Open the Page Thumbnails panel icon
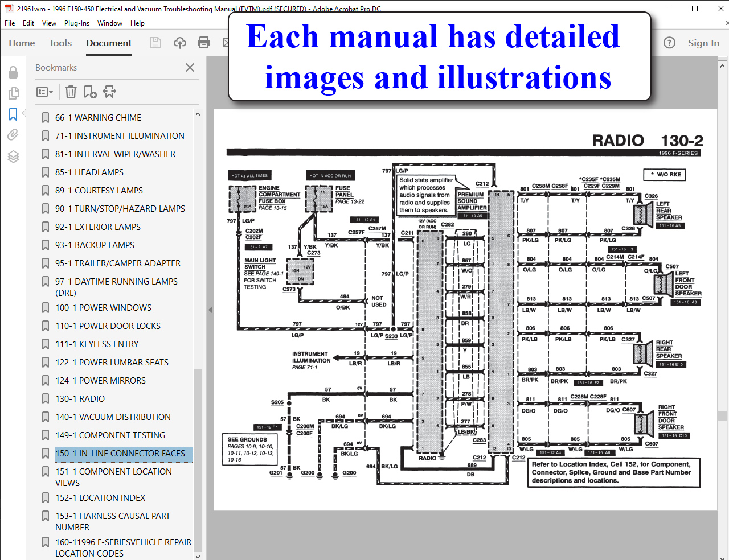 (x=13, y=93)
